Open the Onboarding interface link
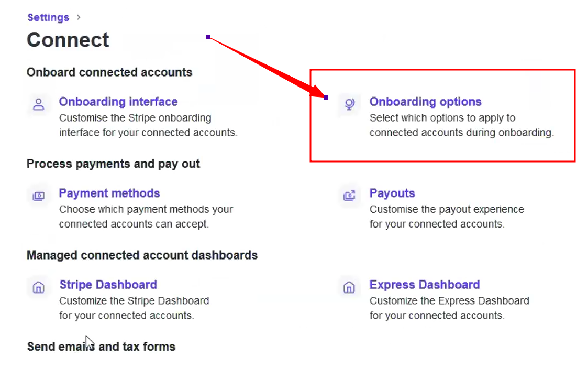Viewport: 588px width, 378px height. [x=118, y=102]
